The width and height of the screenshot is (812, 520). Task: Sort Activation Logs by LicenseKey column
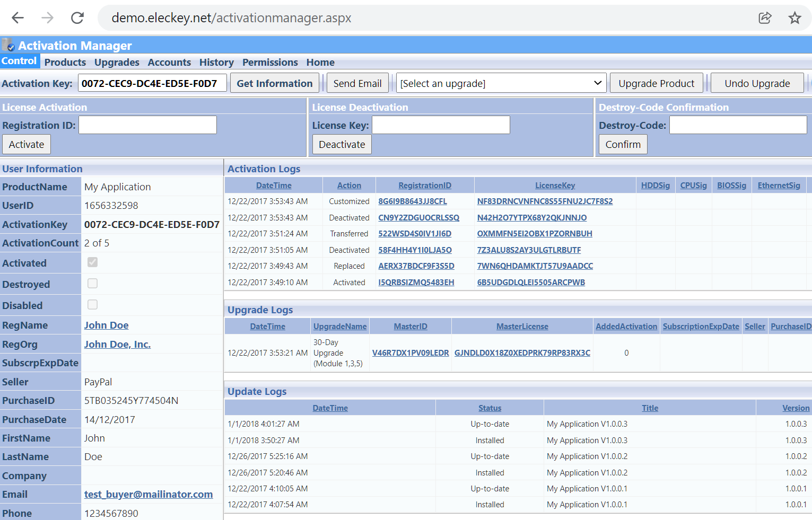pos(555,186)
